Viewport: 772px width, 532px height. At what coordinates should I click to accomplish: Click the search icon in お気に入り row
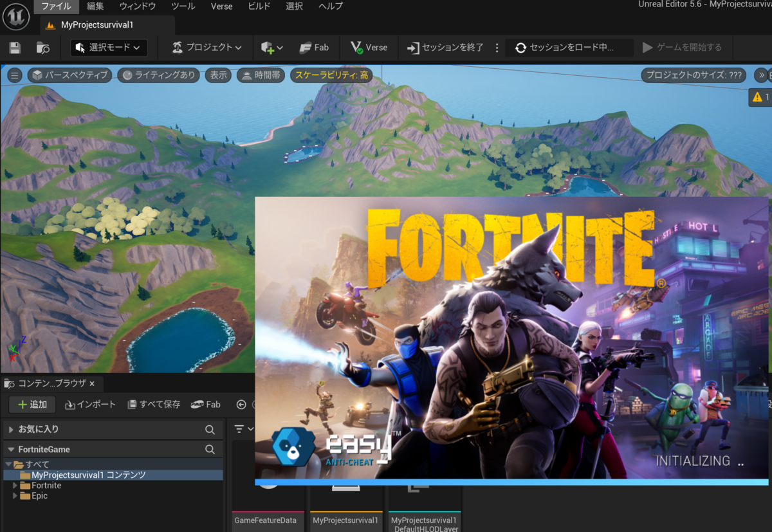210,430
